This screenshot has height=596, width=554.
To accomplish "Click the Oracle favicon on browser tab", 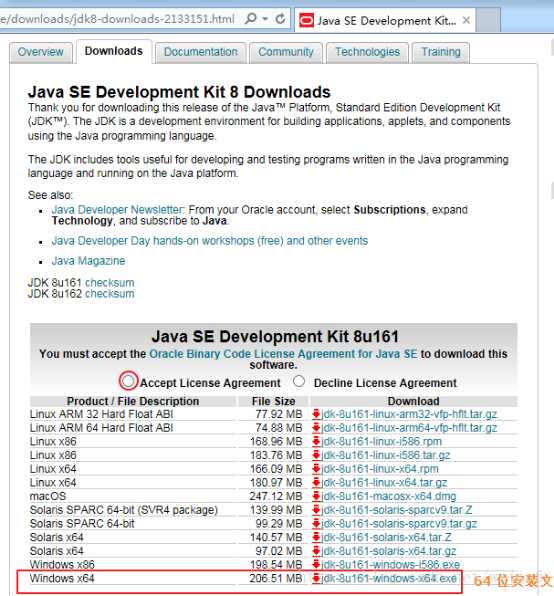I will (306, 21).
